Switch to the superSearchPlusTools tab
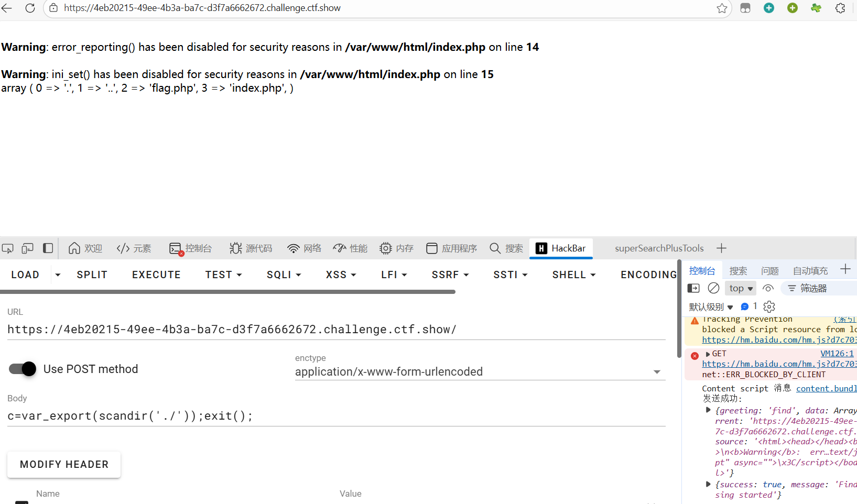 tap(659, 248)
